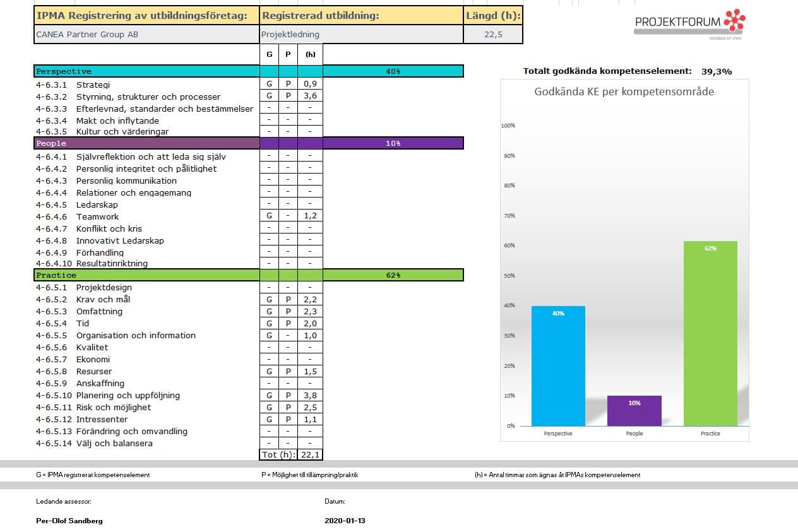Click 'Förändring och omvandling' row
This screenshot has width=798, height=532.
point(132,431)
